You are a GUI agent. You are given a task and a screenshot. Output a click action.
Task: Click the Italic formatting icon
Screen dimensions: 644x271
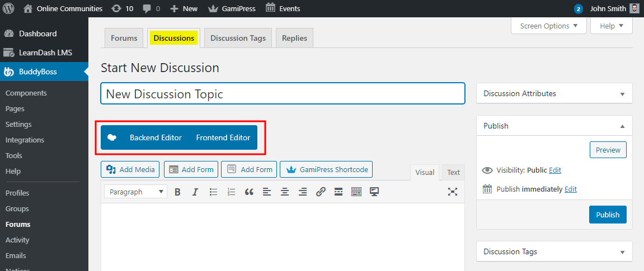195,192
